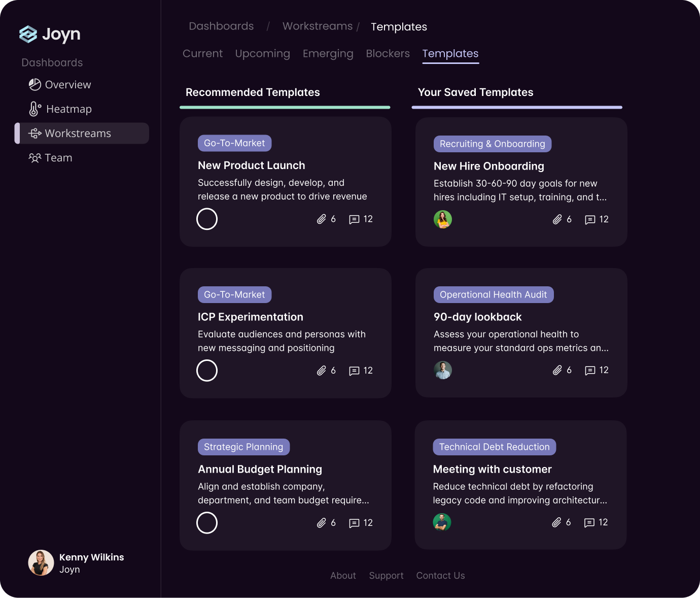Open the Upcoming tab
This screenshot has width=700, height=598.
262,53
